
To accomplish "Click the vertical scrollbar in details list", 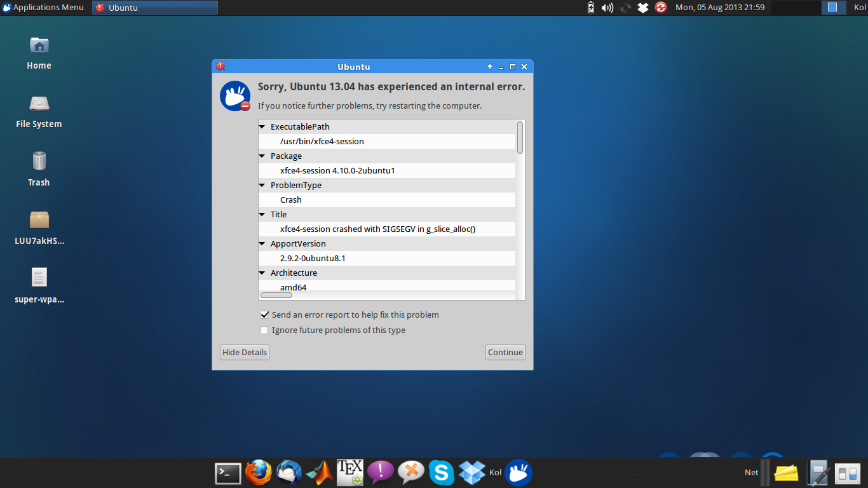I will (x=520, y=137).
